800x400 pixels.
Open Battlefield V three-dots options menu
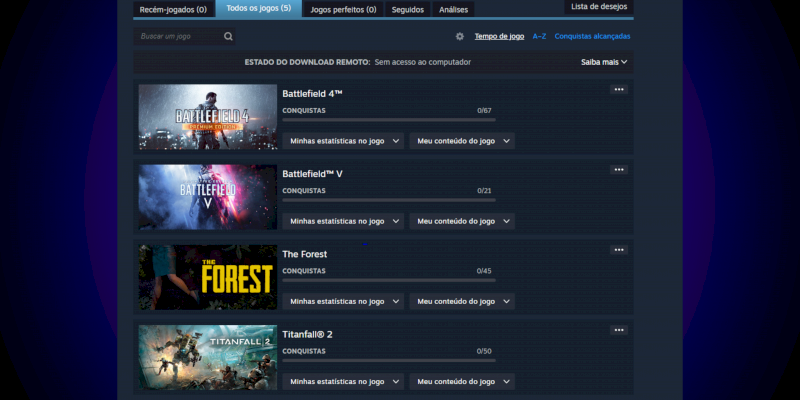619,169
